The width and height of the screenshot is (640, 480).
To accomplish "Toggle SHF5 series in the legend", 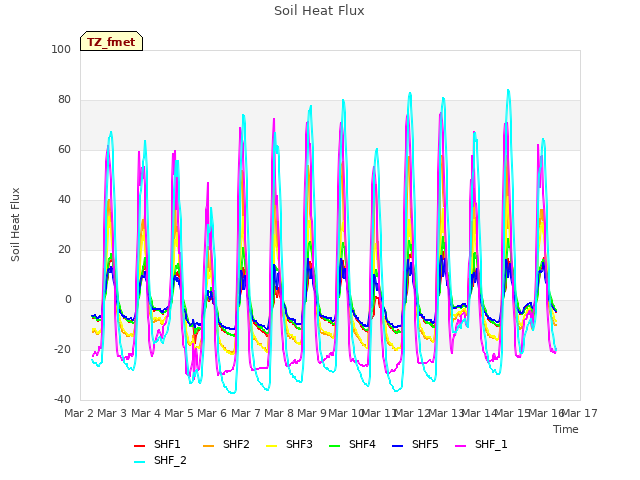I will (x=415, y=444).
